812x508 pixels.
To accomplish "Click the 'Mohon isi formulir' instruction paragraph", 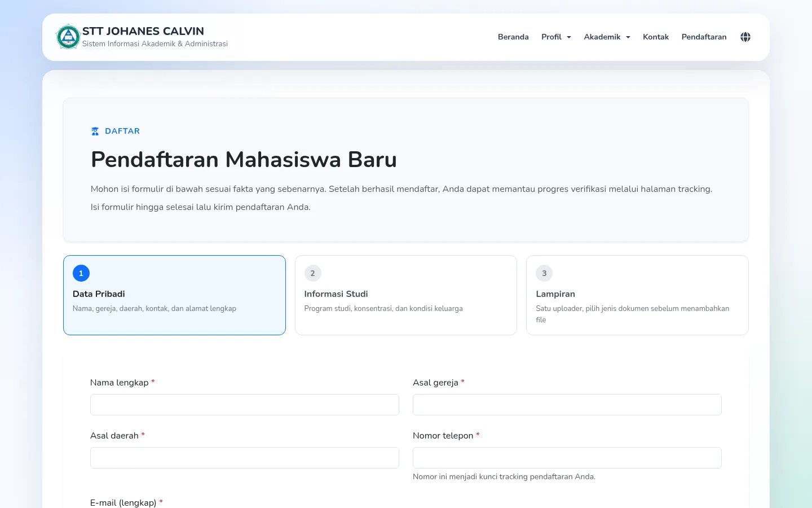I will 401,189.
